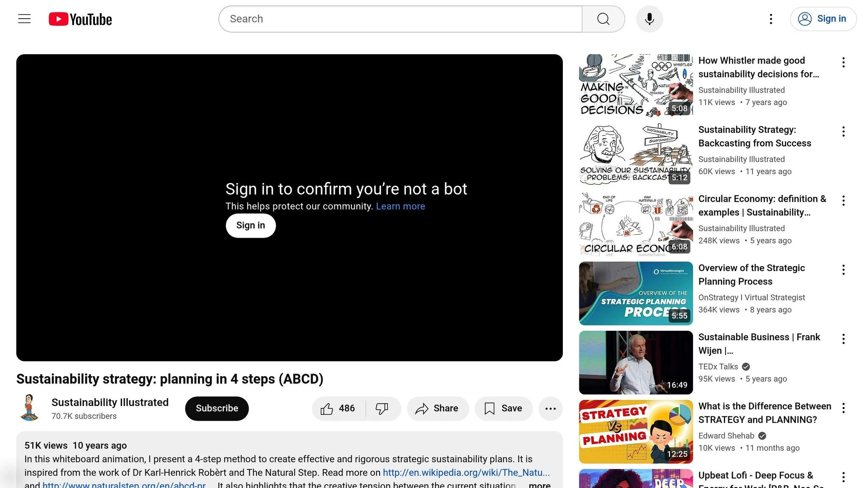
Task: Click the search magnifier button
Action: (603, 19)
